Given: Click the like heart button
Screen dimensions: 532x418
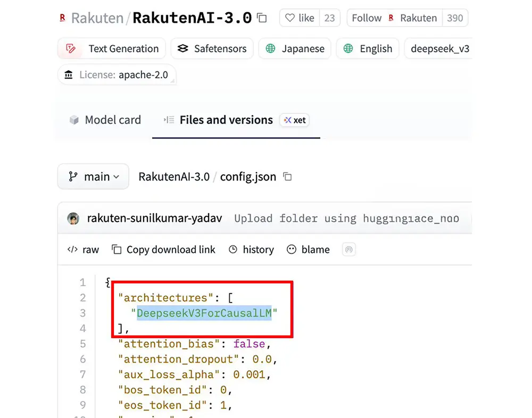Looking at the screenshot, I should point(300,18).
